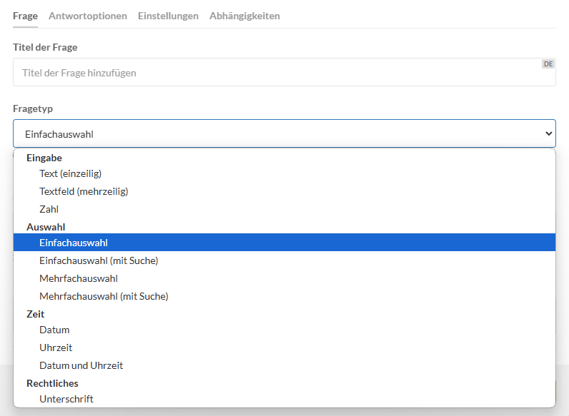Select the Unterschrift option

pyautogui.click(x=284, y=399)
